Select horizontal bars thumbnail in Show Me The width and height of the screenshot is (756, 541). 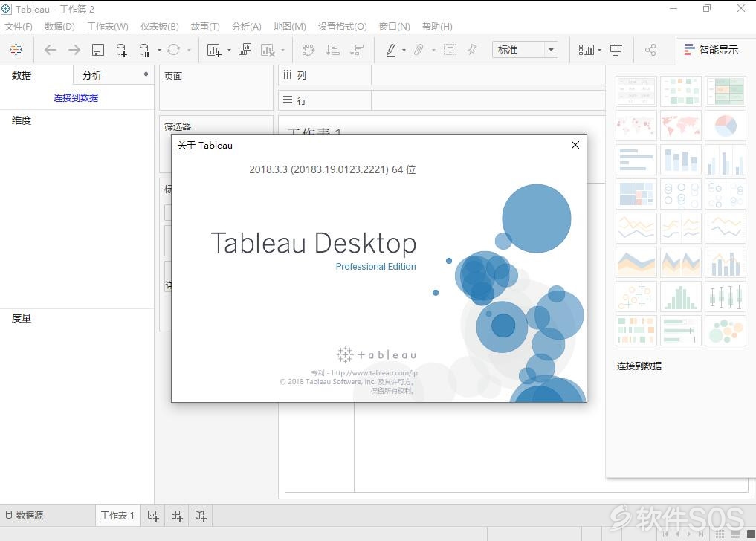tap(636, 160)
